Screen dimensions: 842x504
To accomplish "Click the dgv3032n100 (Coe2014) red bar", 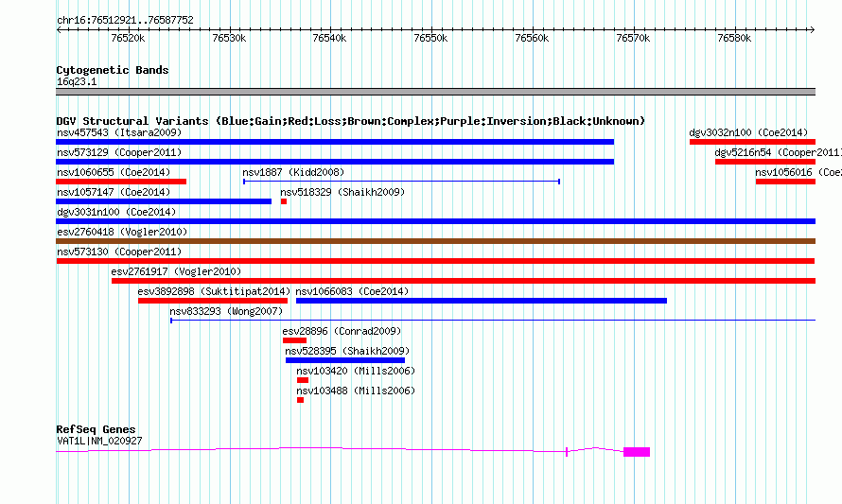I will point(752,142).
